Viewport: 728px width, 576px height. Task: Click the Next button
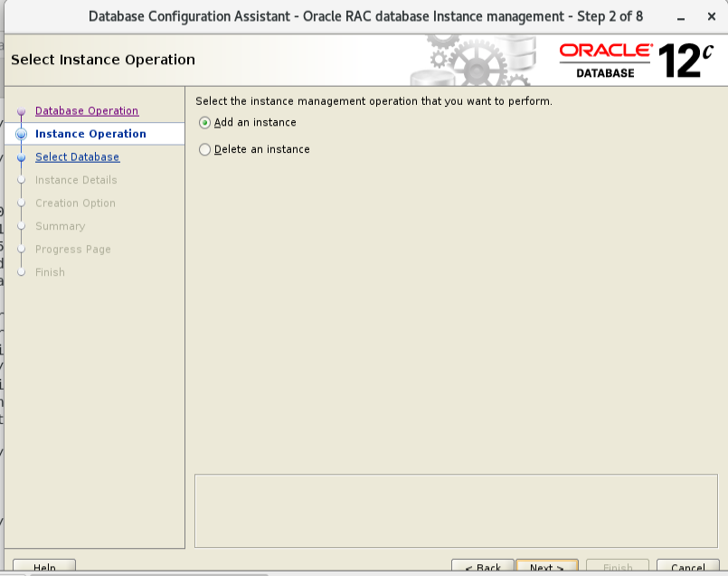[x=547, y=567]
